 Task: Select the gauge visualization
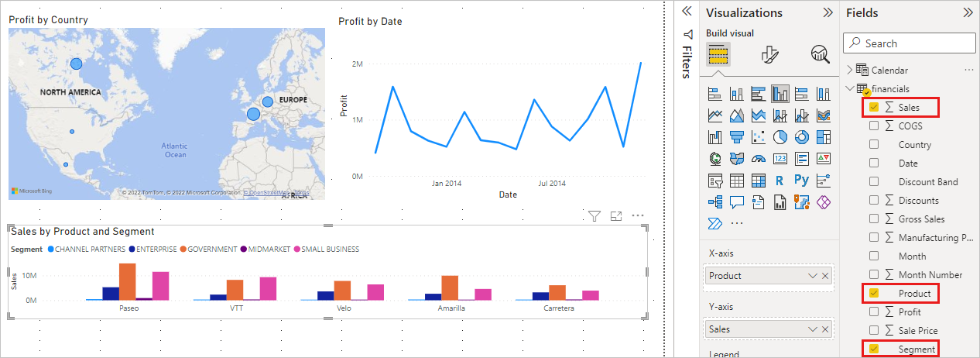[759, 159]
